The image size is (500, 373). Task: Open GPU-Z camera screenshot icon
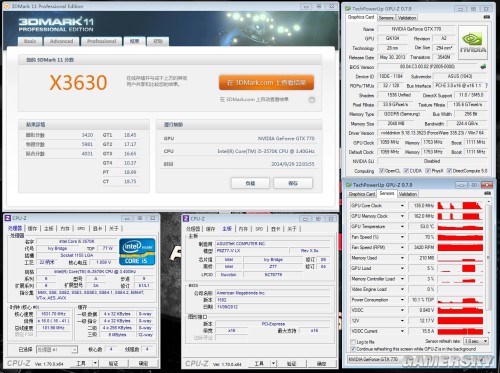pyautogui.click(x=487, y=17)
